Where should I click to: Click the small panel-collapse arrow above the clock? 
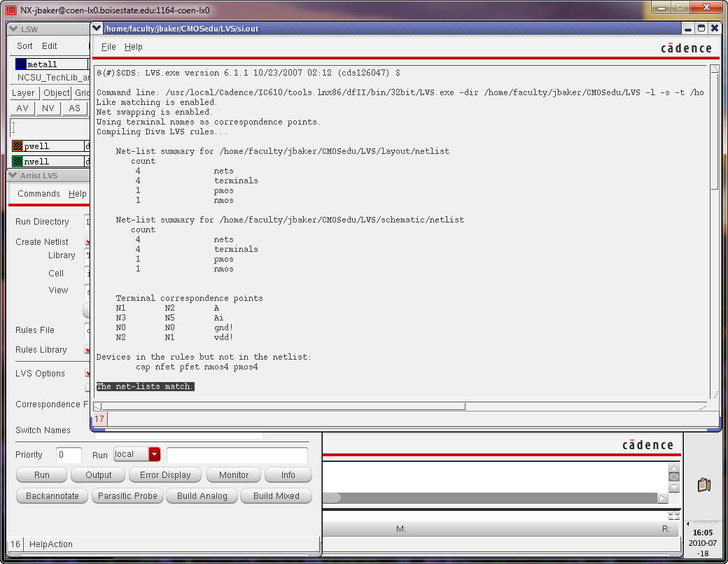click(x=688, y=523)
